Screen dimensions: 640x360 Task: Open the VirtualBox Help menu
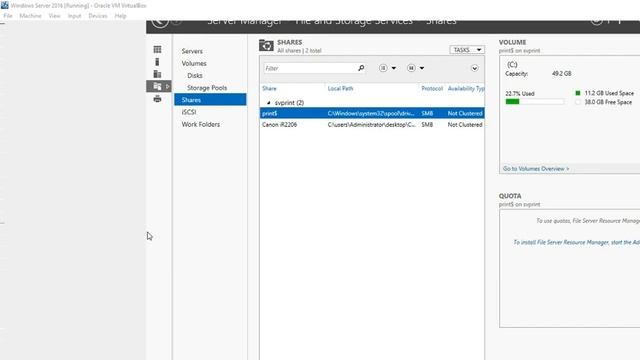(x=120, y=16)
